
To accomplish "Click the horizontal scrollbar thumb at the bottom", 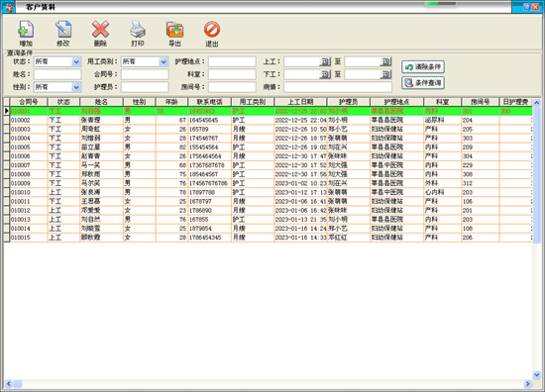I will (18, 384).
